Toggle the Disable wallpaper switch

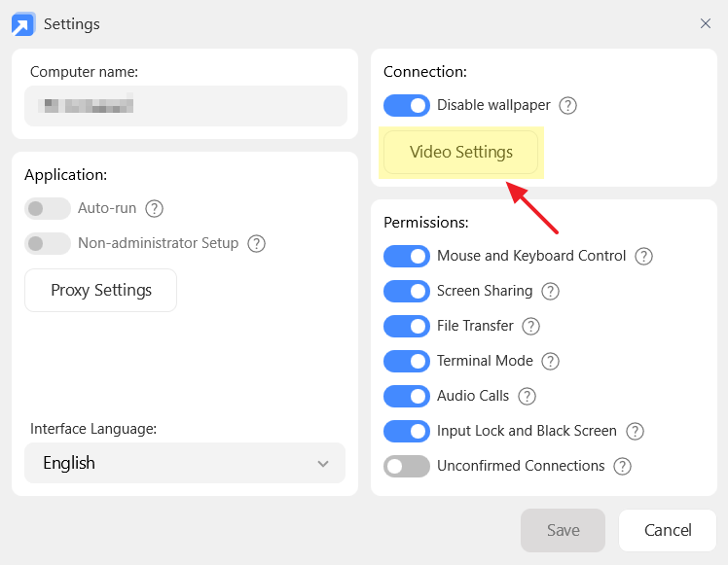pyautogui.click(x=407, y=105)
